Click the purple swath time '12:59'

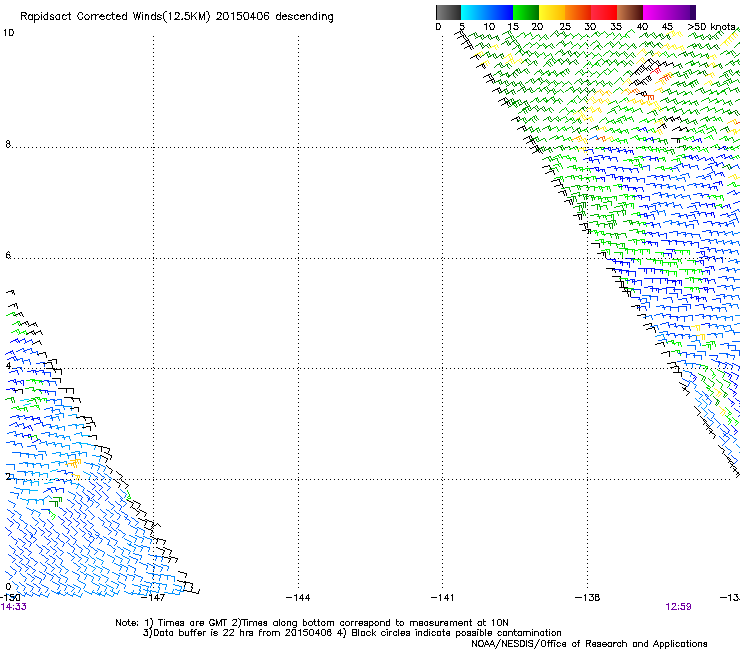coord(678,607)
